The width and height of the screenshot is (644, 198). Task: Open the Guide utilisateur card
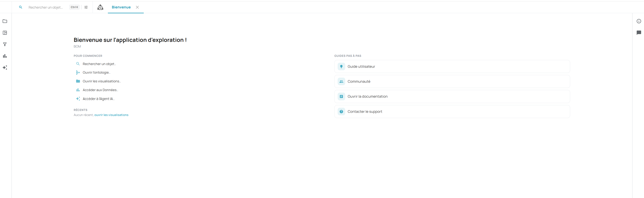coord(452,66)
